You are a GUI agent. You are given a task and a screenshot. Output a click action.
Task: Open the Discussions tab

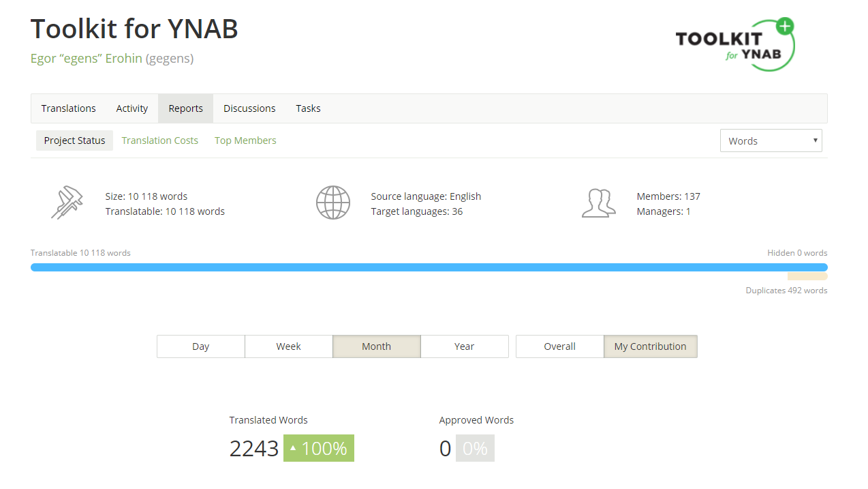(249, 108)
